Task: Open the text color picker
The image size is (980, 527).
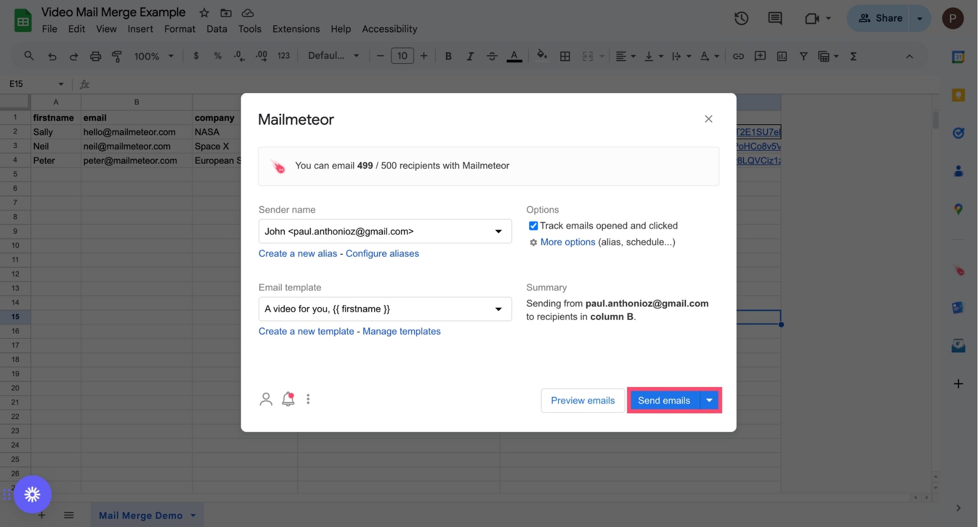Action: 514,56
